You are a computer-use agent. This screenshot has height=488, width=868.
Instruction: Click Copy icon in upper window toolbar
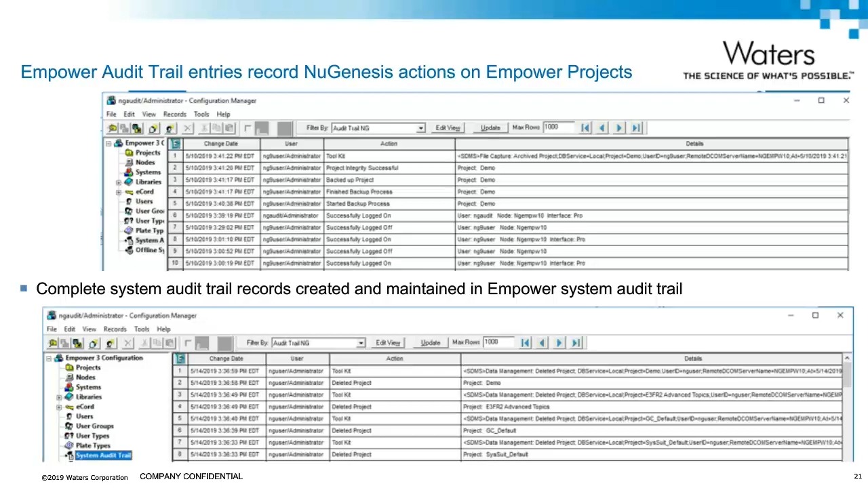[216, 128]
